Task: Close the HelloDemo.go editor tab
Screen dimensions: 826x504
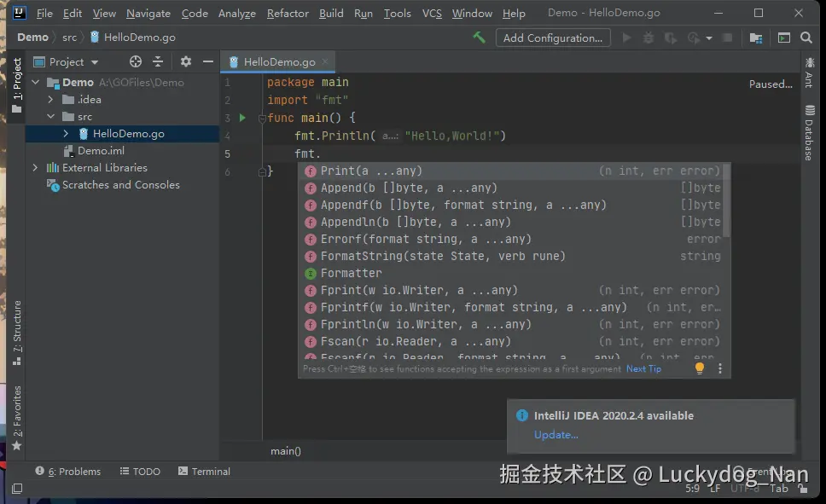Action: (325, 61)
